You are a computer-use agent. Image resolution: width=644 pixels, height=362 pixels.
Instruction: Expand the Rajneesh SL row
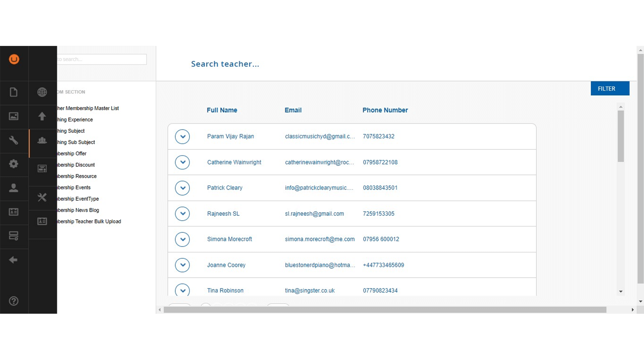pos(182,214)
